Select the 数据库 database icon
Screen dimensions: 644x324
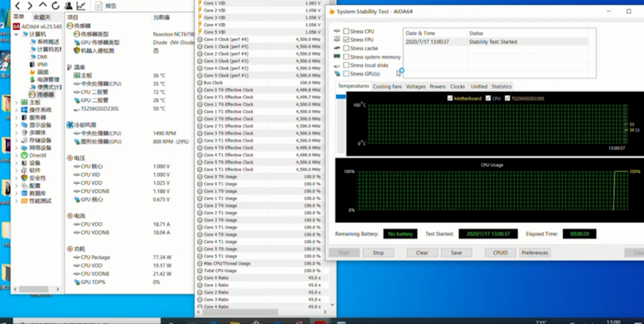(24, 193)
